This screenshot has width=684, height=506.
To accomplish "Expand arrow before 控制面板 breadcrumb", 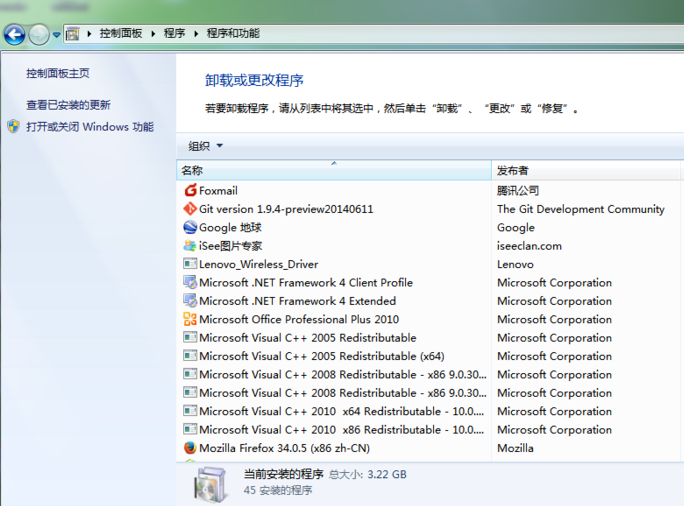I will (x=89, y=34).
